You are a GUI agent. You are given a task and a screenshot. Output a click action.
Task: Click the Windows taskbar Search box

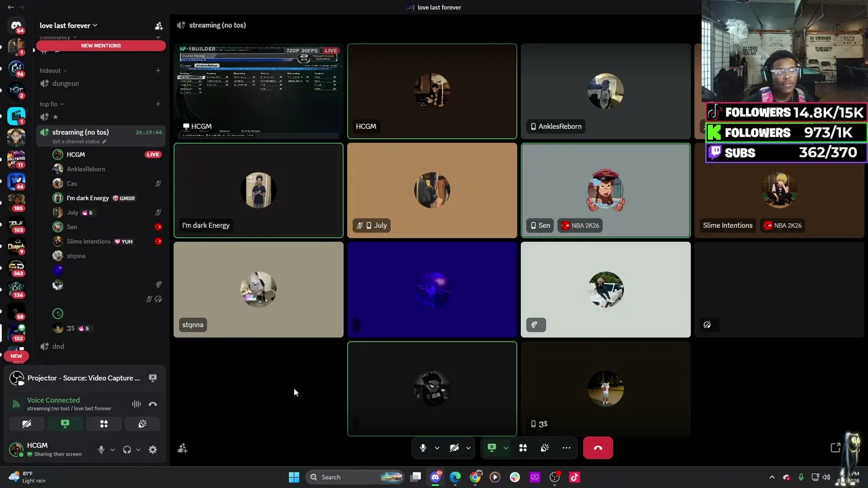tap(355, 477)
